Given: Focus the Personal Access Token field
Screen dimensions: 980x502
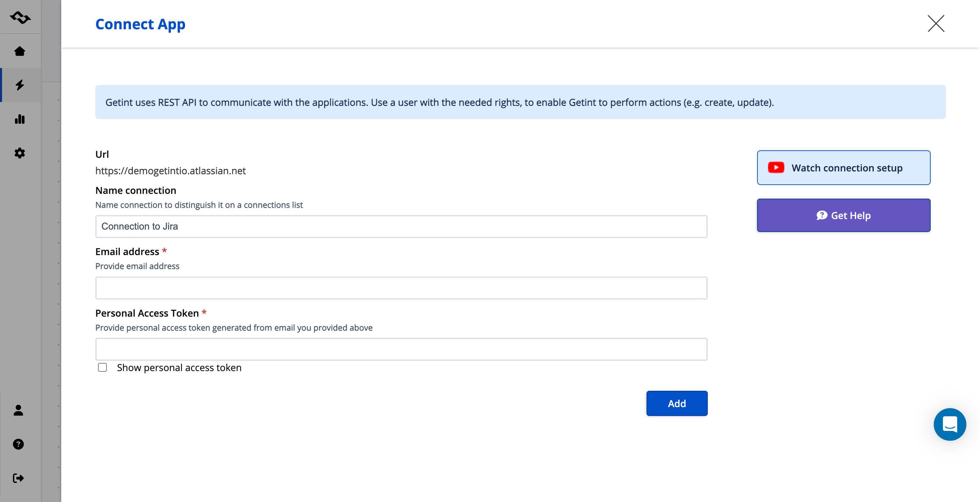Looking at the screenshot, I should point(402,349).
